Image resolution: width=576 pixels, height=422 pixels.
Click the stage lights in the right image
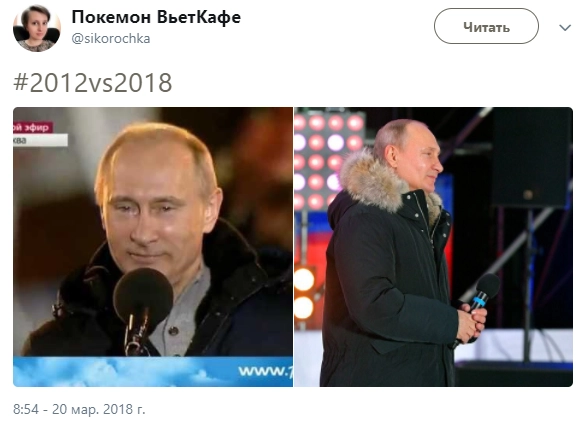[x=328, y=162]
